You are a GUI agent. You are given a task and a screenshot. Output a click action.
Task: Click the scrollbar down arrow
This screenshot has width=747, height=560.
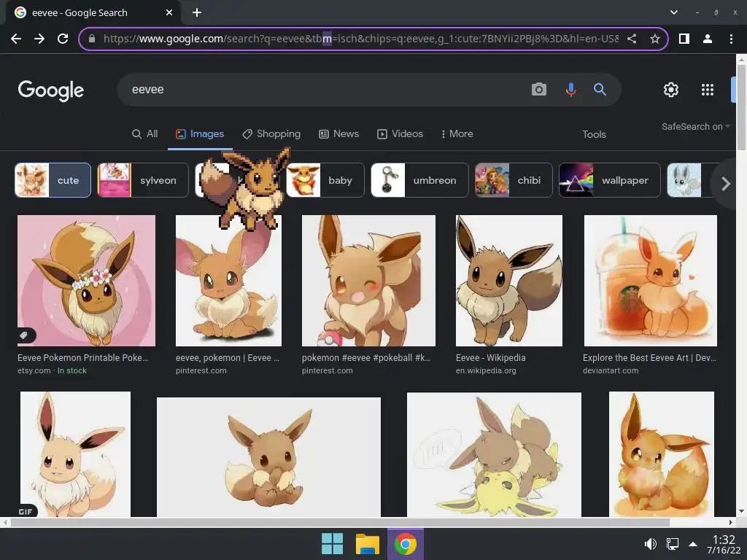741,511
